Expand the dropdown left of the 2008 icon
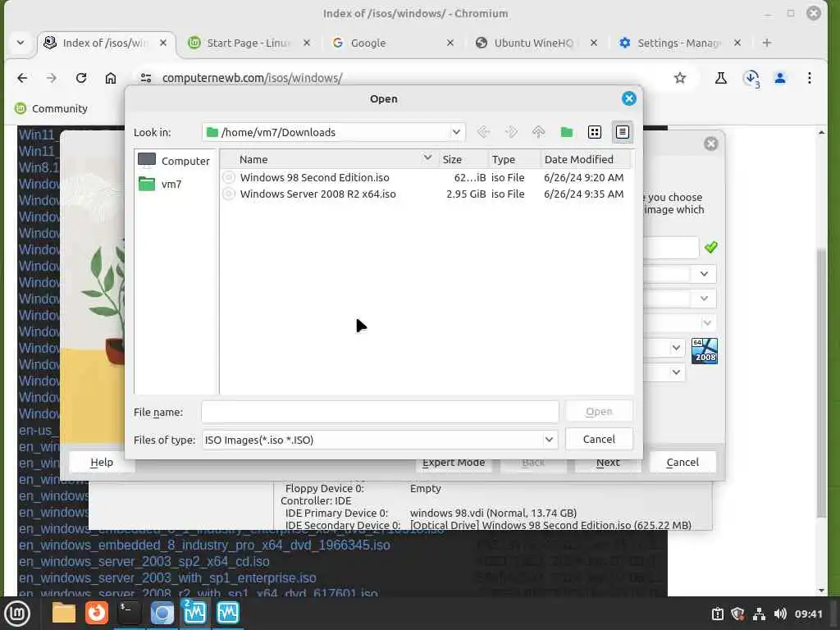 pos(676,348)
